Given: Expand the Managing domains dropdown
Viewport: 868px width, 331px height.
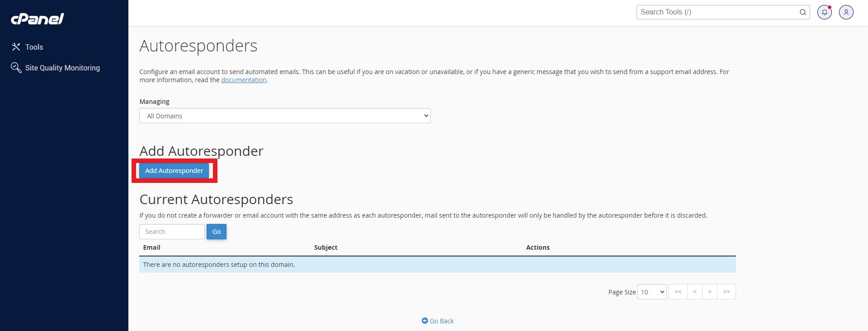Looking at the screenshot, I should 285,116.
